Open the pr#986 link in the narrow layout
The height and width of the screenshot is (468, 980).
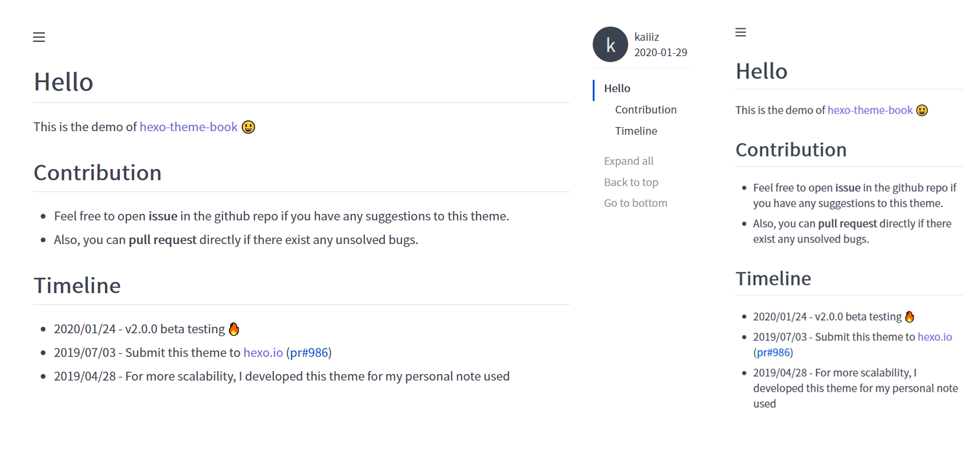click(773, 353)
